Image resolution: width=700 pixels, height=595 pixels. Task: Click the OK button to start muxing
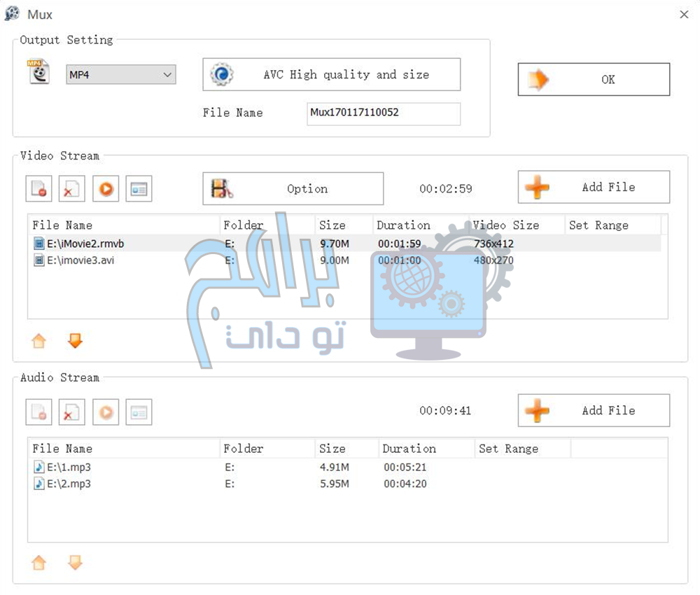point(594,80)
